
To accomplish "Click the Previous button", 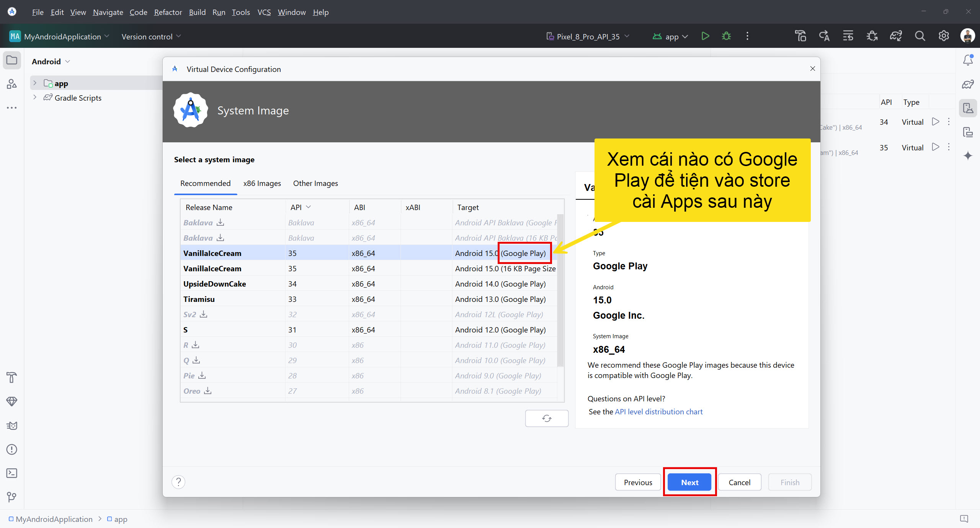I will point(638,482).
